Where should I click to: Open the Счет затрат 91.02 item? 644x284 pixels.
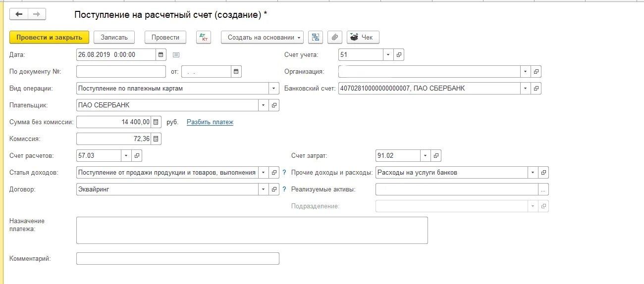(436, 155)
